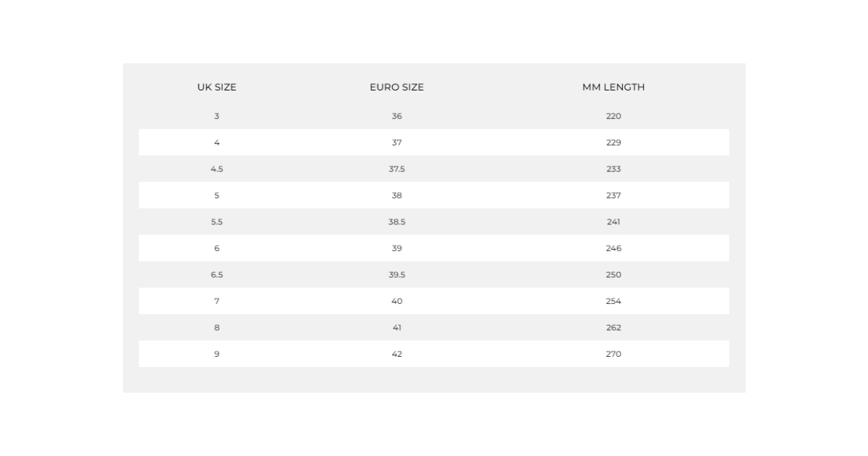Select the 237 mm length value

[613, 195]
